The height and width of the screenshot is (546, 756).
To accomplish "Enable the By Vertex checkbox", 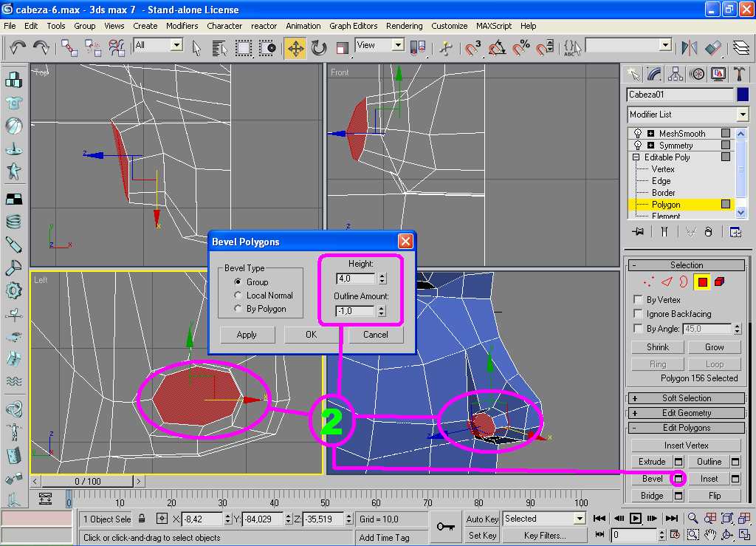I will click(639, 300).
